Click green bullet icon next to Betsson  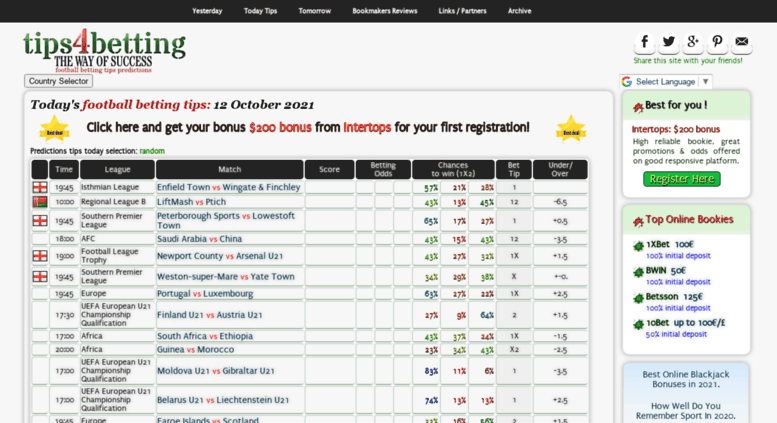pos(638,299)
